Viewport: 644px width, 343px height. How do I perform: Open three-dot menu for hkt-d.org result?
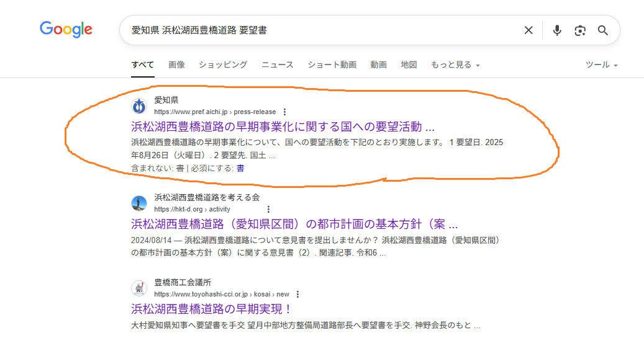[x=268, y=210]
